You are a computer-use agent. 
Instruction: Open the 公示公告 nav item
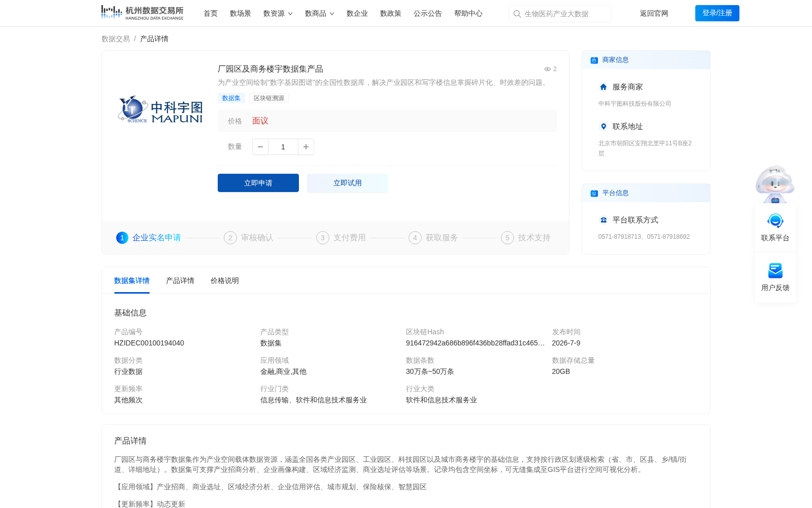click(428, 13)
